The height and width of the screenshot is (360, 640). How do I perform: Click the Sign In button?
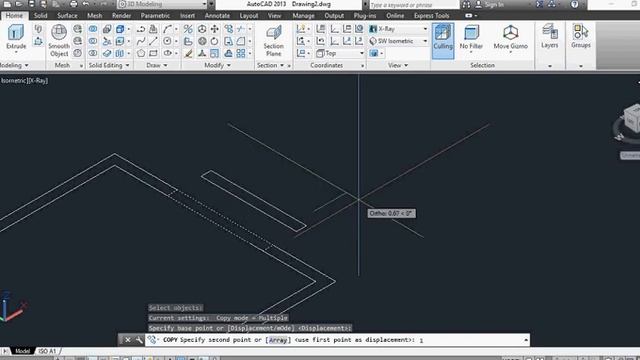click(x=490, y=4)
